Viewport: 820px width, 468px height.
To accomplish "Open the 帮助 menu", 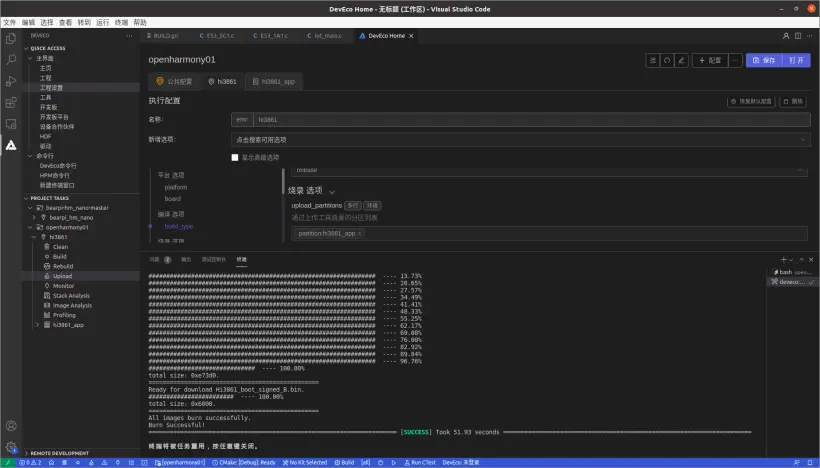I will [x=140, y=22].
